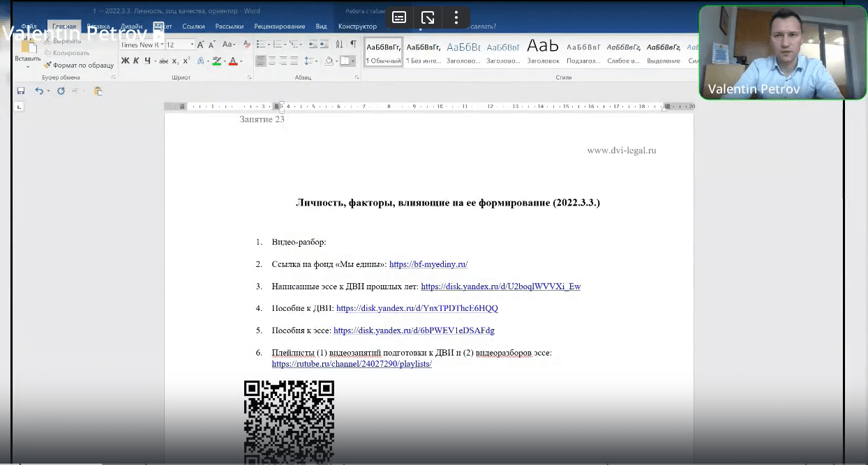The width and height of the screenshot is (868, 465).
Task: Expand the line spacing options dropdown
Action: coord(316,61)
